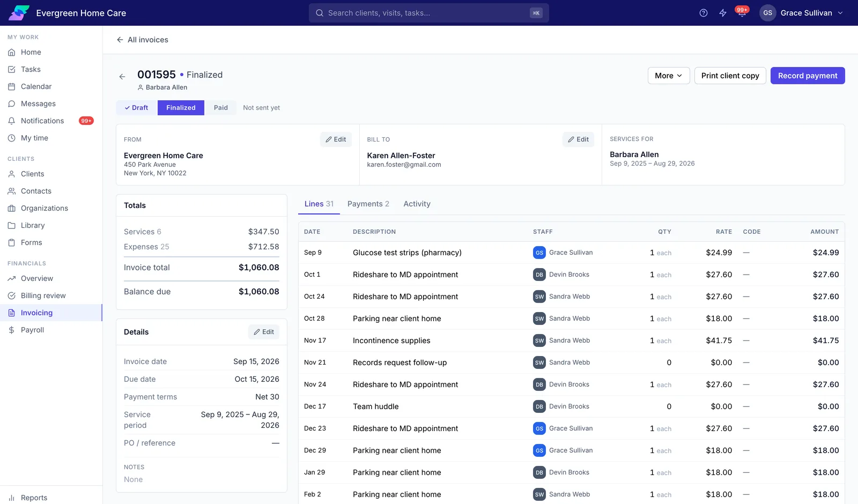
Task: Open Billing review in the sidebar
Action: click(x=51, y=295)
